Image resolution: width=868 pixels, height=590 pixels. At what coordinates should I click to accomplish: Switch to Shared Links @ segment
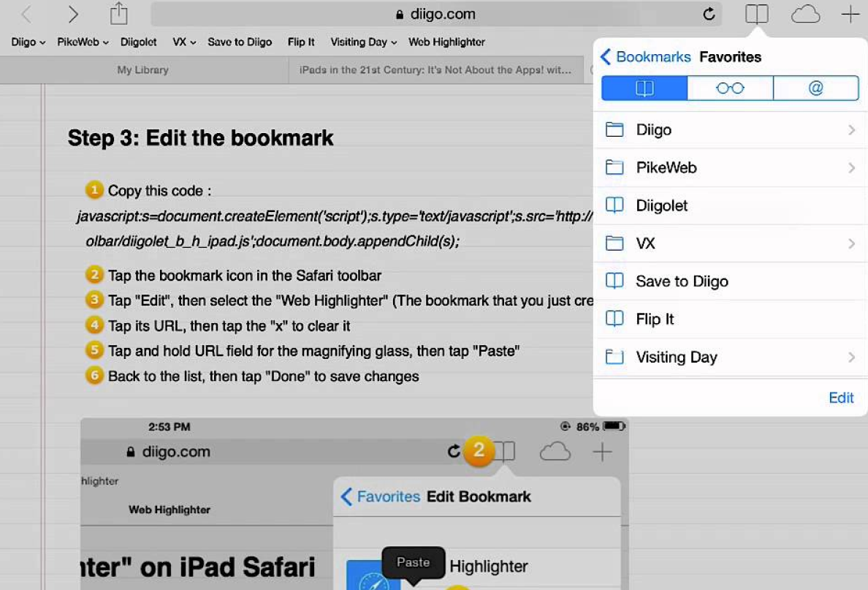coord(815,88)
